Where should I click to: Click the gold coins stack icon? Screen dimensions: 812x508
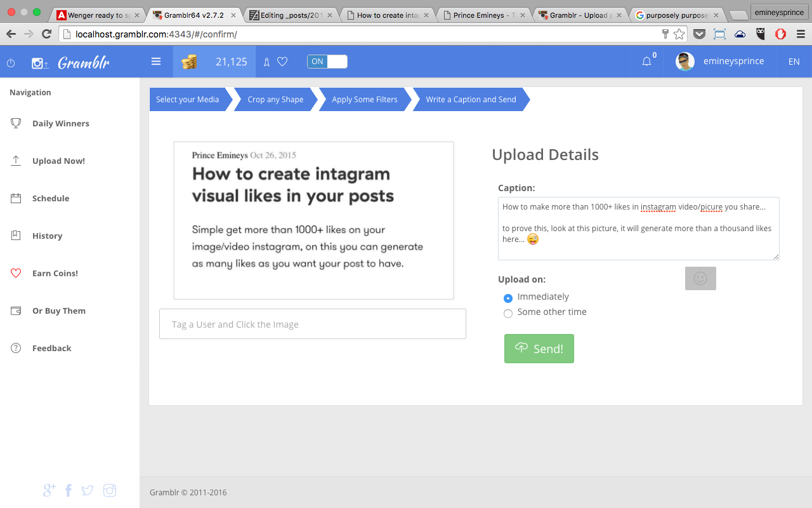click(x=189, y=62)
